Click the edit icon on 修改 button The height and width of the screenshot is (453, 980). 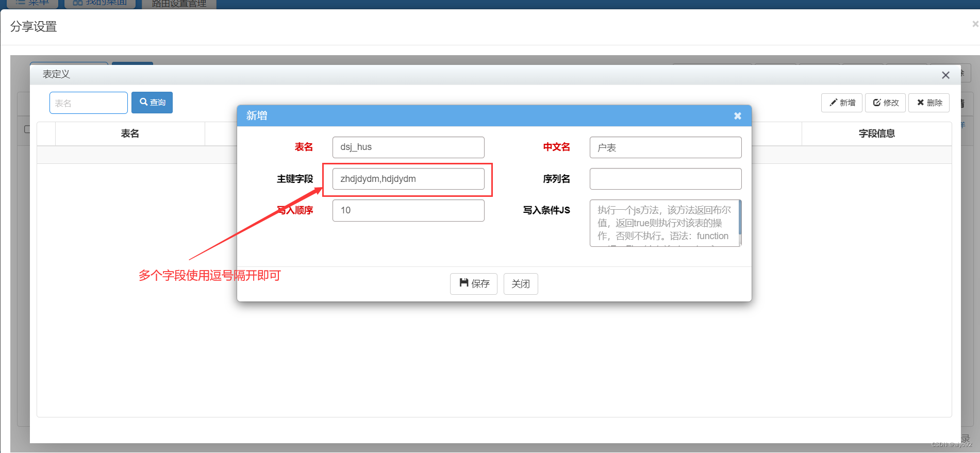pos(876,103)
